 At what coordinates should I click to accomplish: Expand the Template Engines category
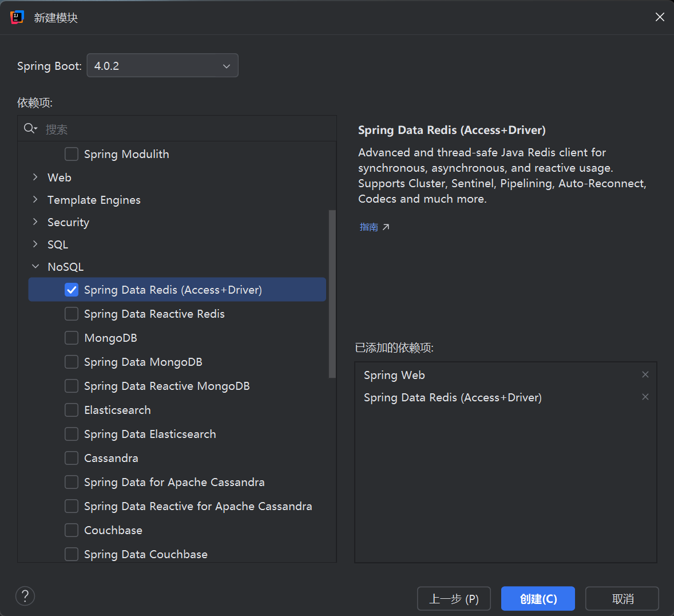tap(35, 200)
